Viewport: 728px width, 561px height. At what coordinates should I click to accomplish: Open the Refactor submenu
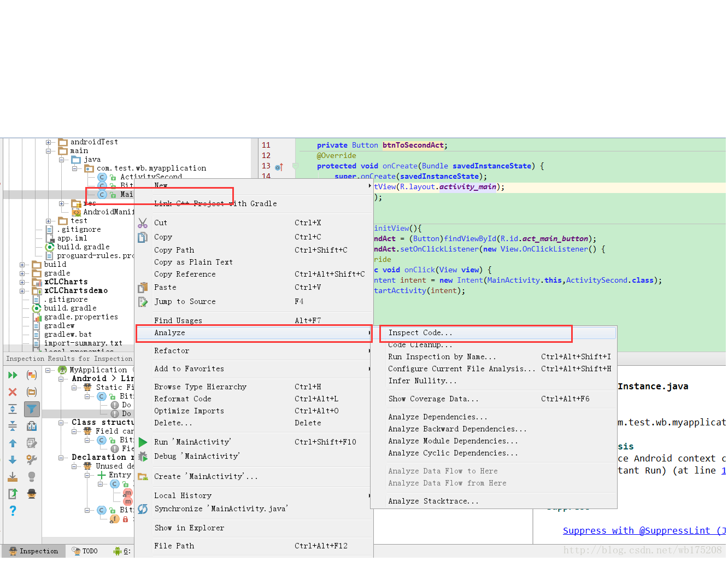point(254,350)
